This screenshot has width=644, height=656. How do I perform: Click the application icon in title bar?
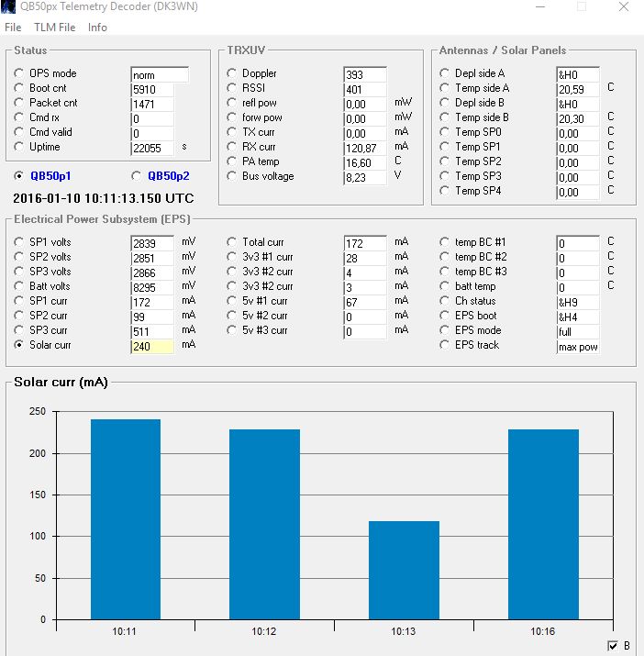pos(8,6)
